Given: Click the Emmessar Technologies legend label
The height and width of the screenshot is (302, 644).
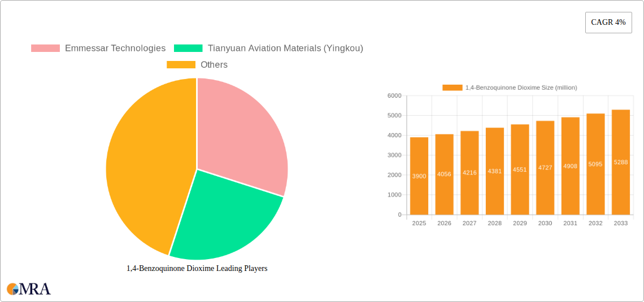Looking at the screenshot, I should coord(115,48).
